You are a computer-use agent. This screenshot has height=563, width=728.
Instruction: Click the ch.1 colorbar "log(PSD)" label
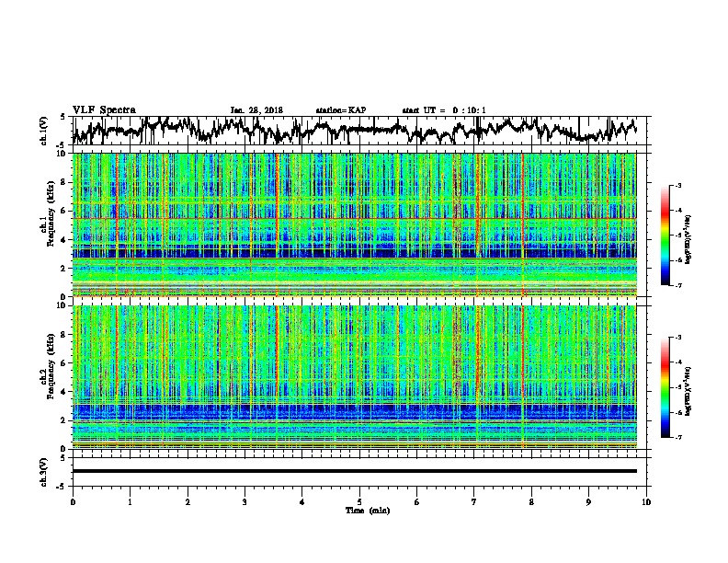688,240
